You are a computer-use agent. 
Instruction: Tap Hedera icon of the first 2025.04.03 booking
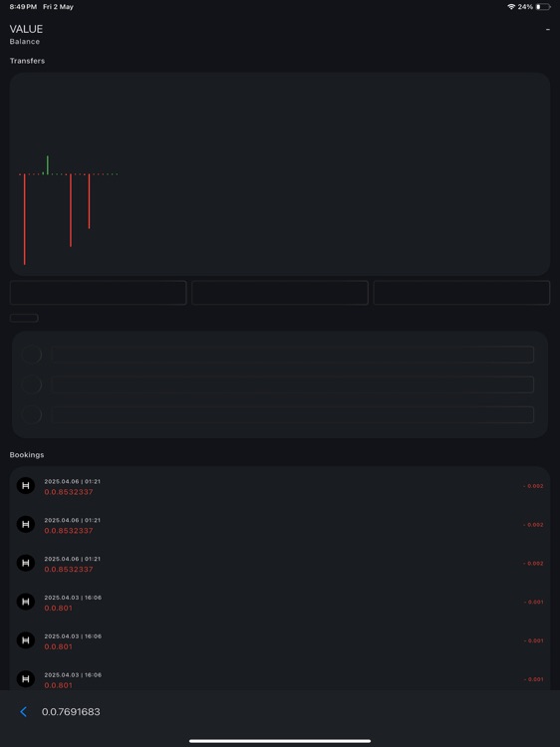[26, 602]
